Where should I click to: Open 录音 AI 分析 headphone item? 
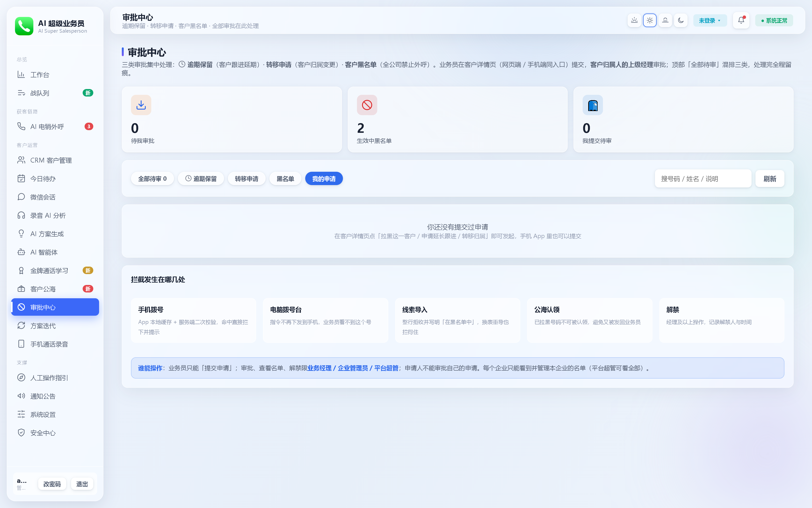55,215
